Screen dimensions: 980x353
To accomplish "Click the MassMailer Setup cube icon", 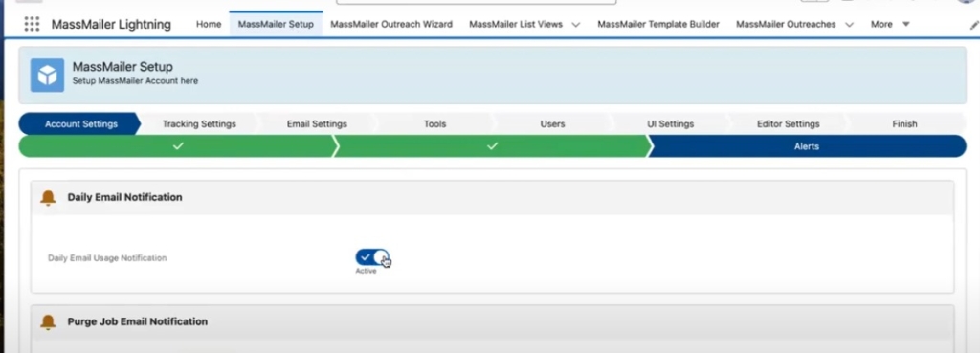I will pos(48,75).
